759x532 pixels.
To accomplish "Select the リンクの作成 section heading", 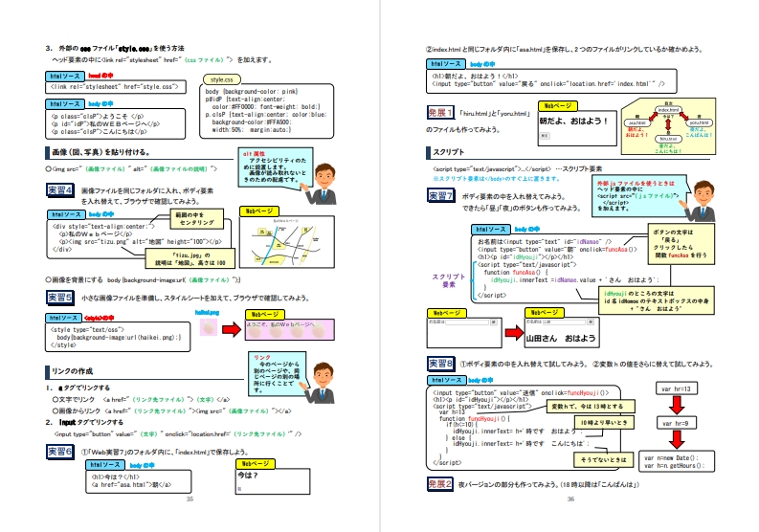I will click(72, 371).
